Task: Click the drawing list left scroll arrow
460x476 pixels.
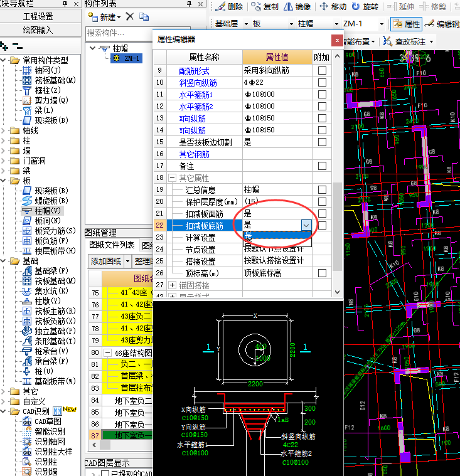Action: click(x=94, y=445)
